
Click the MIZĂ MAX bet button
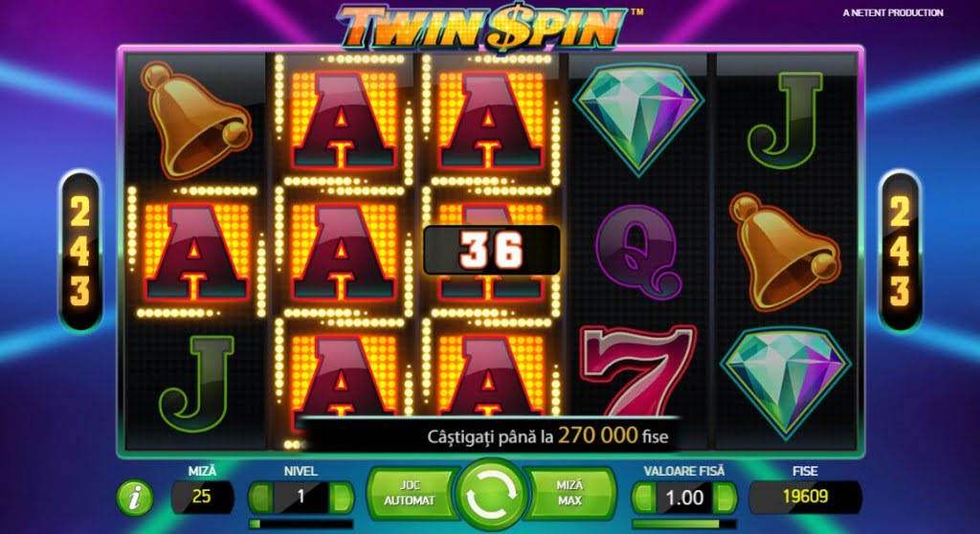(x=570, y=493)
